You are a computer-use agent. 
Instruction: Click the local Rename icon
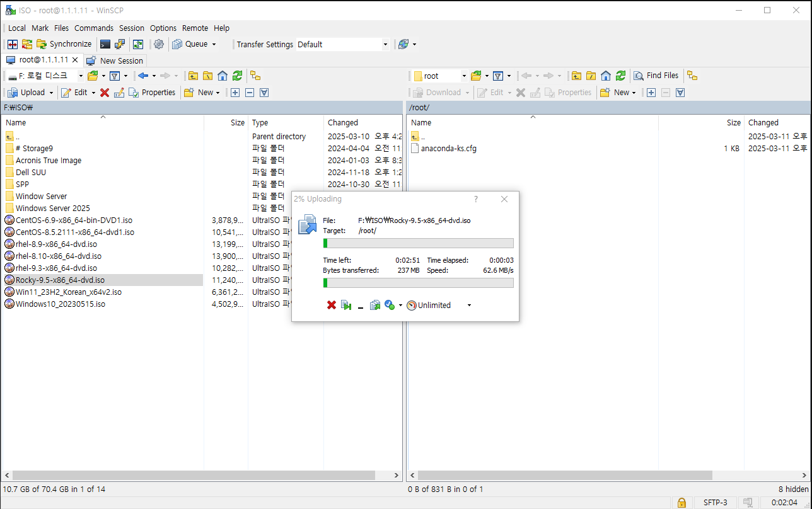(x=119, y=93)
